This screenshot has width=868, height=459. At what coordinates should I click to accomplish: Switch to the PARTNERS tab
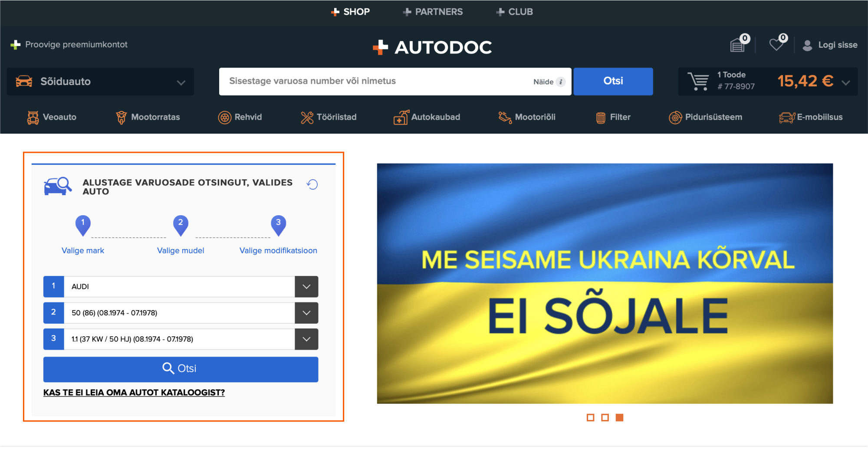433,12
